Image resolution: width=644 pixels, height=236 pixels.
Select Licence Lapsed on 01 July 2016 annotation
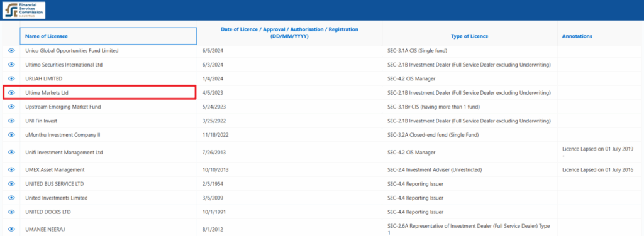(598, 169)
